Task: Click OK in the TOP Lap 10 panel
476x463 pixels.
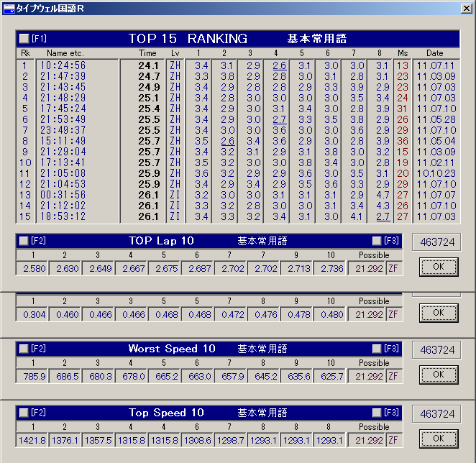Action: (x=439, y=267)
